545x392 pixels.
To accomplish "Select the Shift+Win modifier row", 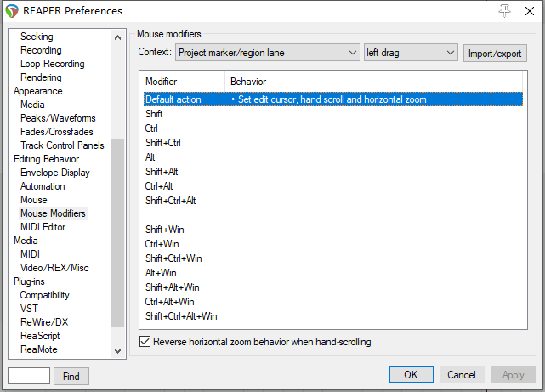I will (333, 230).
